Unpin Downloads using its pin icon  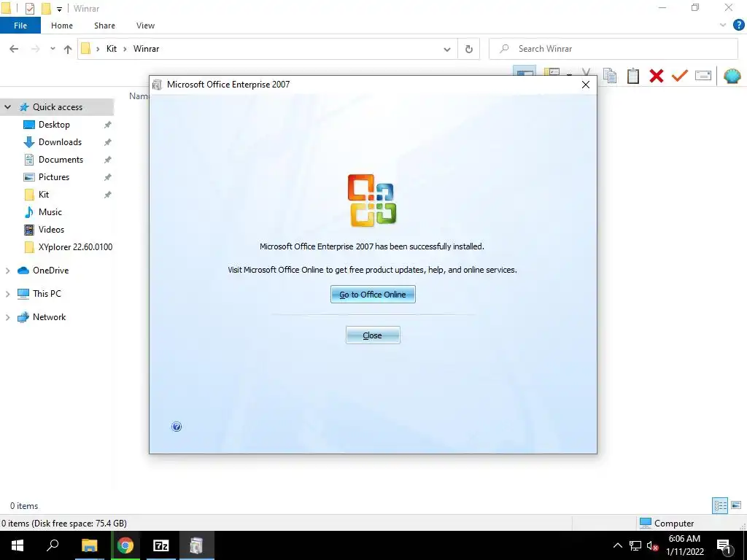pyautogui.click(x=108, y=142)
